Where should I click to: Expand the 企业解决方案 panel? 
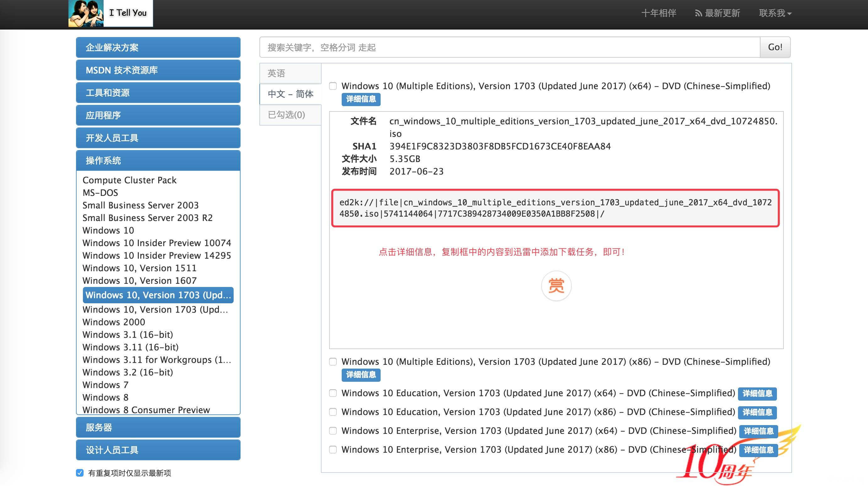(x=158, y=47)
